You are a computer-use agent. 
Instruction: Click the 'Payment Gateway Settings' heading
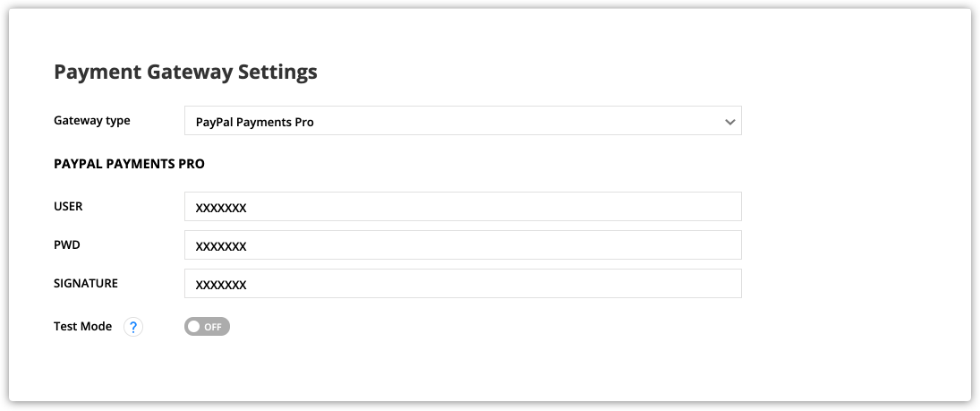pos(185,73)
